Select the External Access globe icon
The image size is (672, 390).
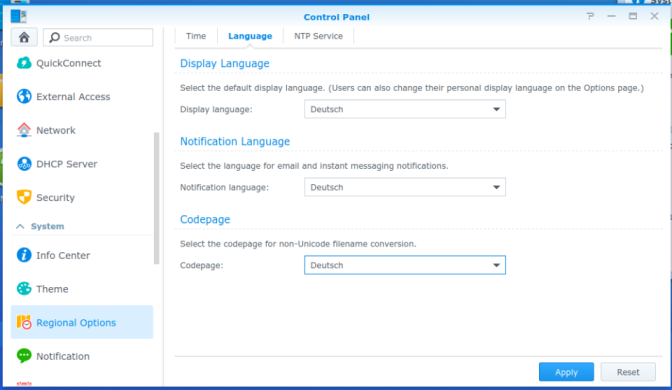[x=24, y=96]
